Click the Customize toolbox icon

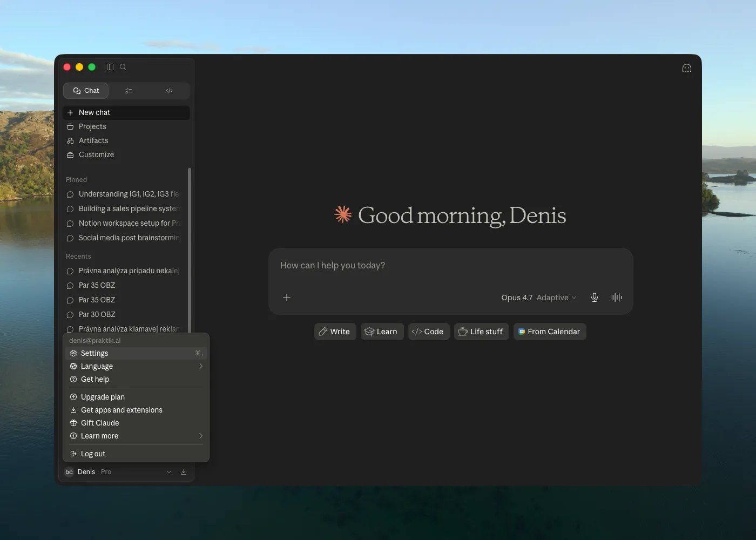70,154
